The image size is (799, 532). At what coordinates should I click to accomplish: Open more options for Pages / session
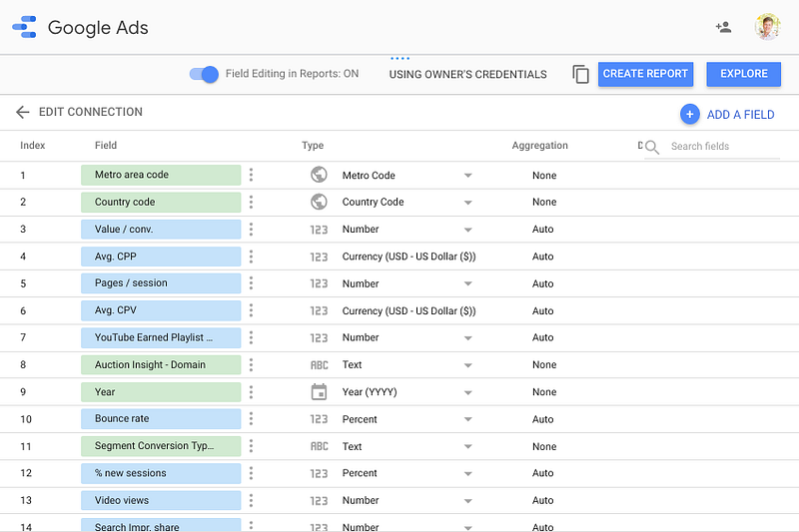coord(251,283)
